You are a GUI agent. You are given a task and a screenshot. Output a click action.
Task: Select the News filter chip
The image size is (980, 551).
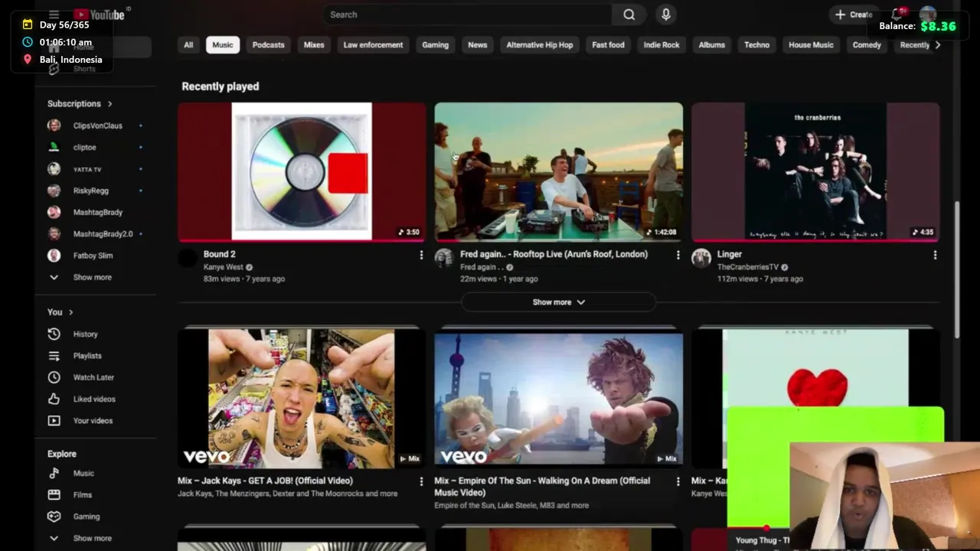coord(478,45)
